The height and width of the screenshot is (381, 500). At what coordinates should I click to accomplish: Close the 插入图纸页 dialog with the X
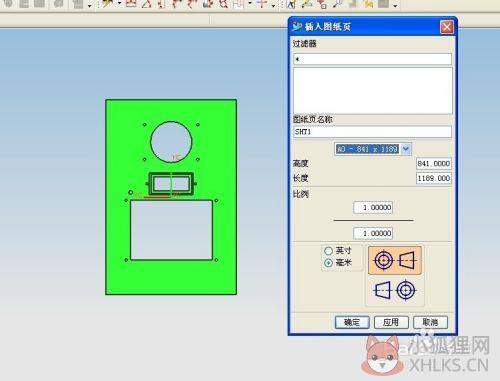point(447,27)
